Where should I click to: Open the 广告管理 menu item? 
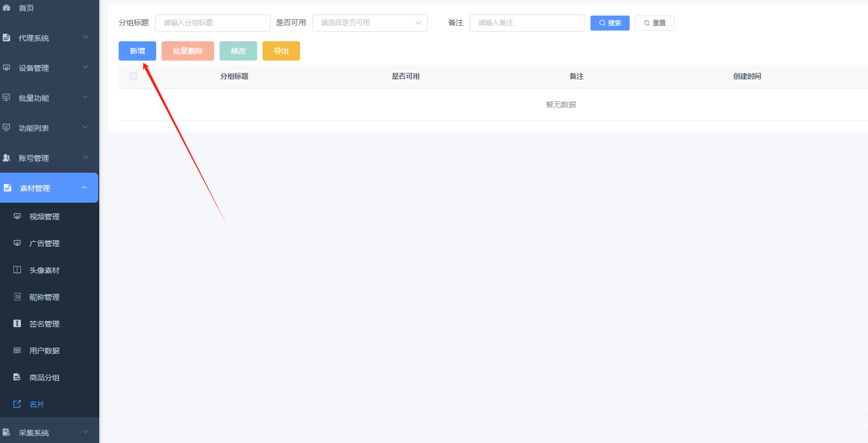tap(45, 243)
